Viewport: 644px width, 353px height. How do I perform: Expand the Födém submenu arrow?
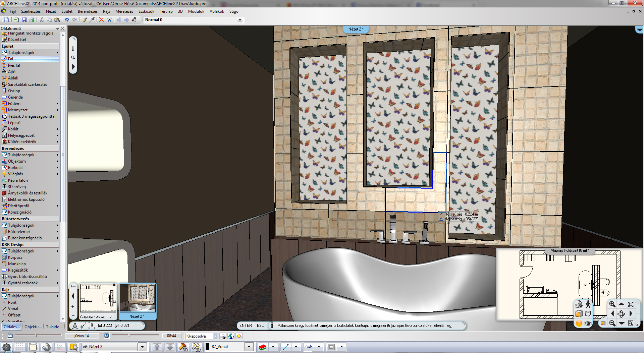point(57,104)
